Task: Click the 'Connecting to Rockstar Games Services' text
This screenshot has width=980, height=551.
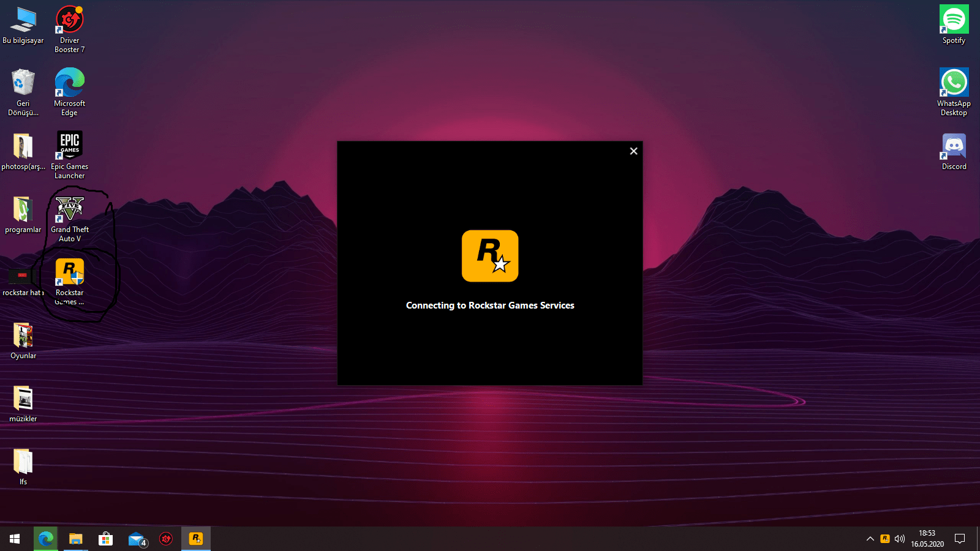Action: point(490,305)
